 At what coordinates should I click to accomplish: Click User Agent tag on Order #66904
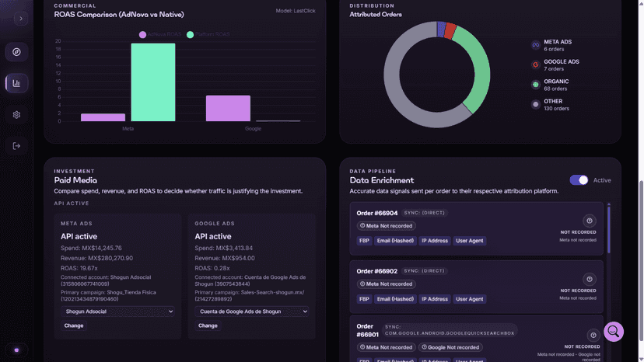pos(470,241)
